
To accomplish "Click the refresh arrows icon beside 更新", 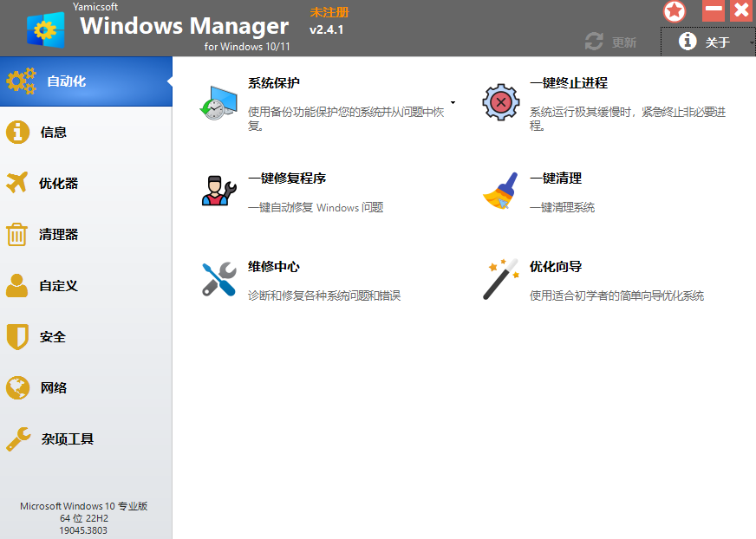I will pos(594,42).
